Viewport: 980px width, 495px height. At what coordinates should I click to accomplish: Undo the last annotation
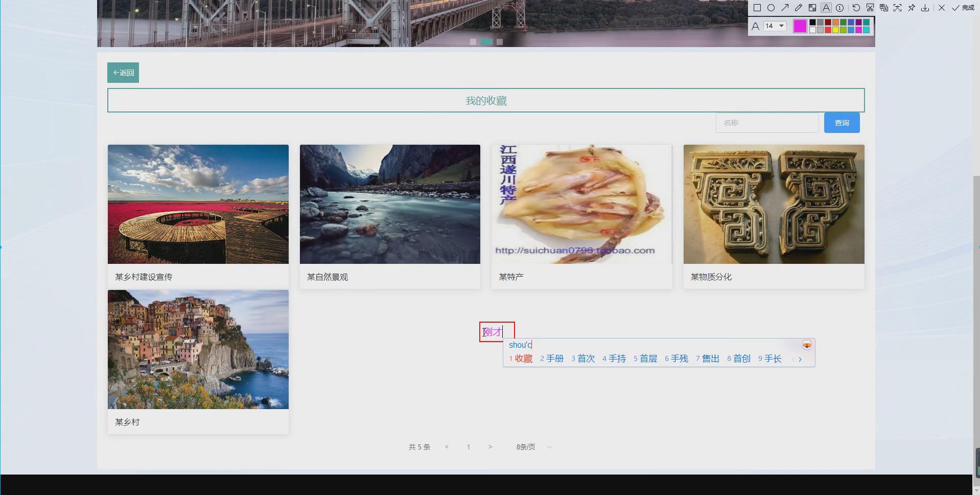[856, 8]
